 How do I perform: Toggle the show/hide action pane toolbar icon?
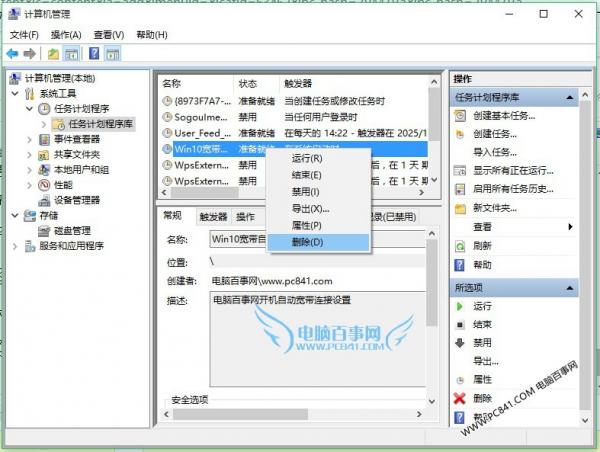point(112,54)
